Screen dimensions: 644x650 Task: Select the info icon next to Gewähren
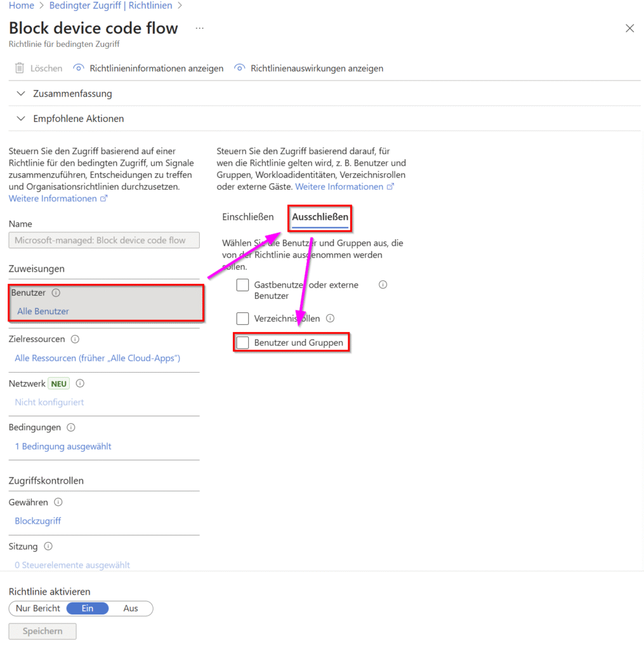[x=56, y=502]
